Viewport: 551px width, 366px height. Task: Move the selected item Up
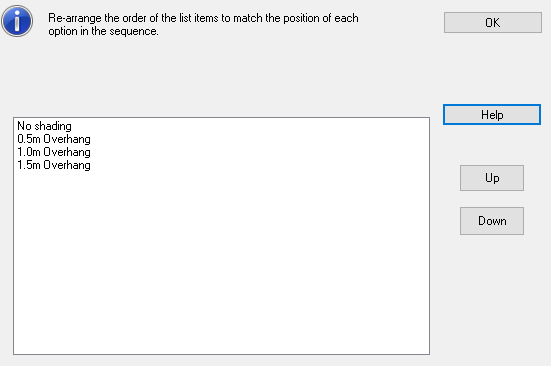pyautogui.click(x=492, y=178)
